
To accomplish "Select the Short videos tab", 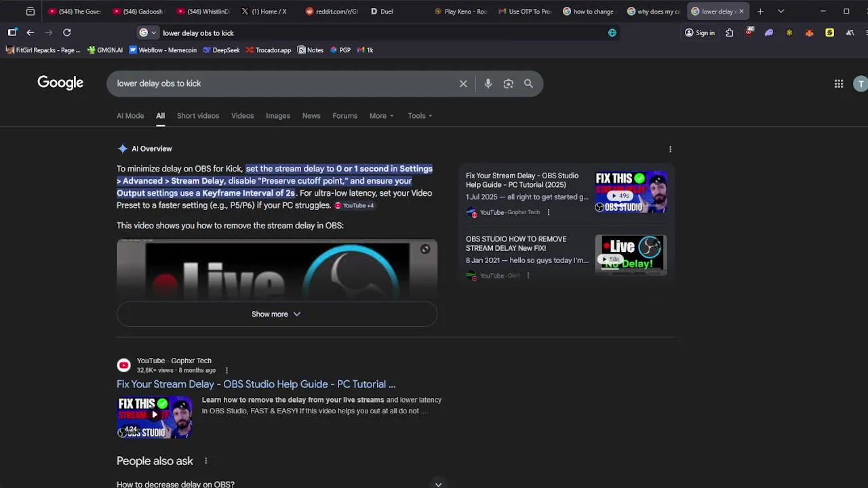I will (198, 116).
